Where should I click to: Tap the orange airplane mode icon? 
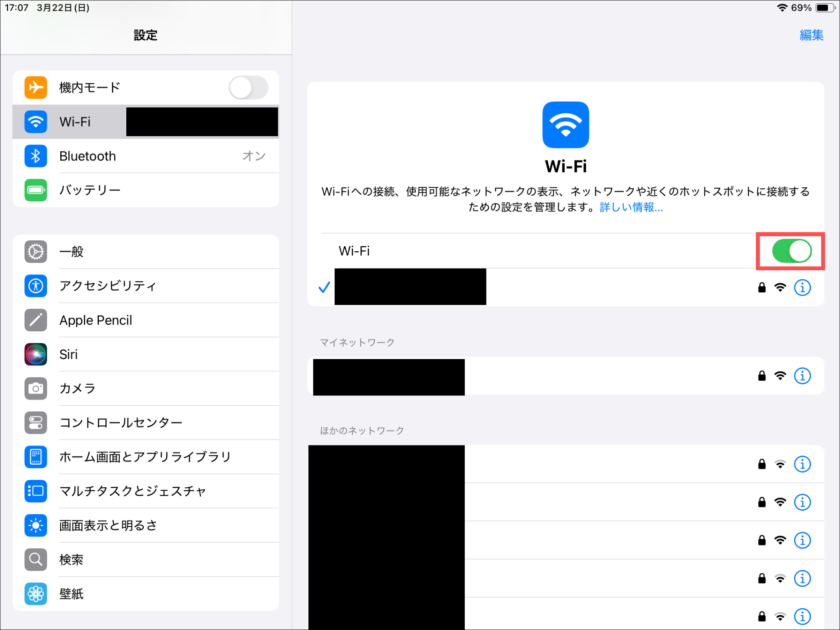coord(36,87)
